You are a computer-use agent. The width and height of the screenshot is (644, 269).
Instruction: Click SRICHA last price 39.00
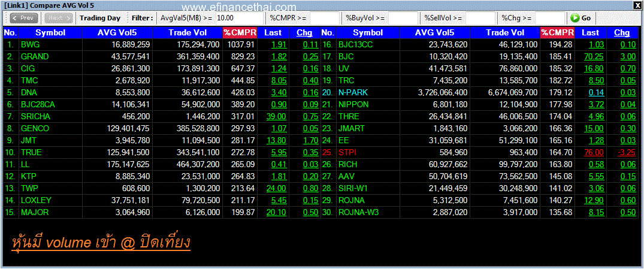pyautogui.click(x=277, y=117)
